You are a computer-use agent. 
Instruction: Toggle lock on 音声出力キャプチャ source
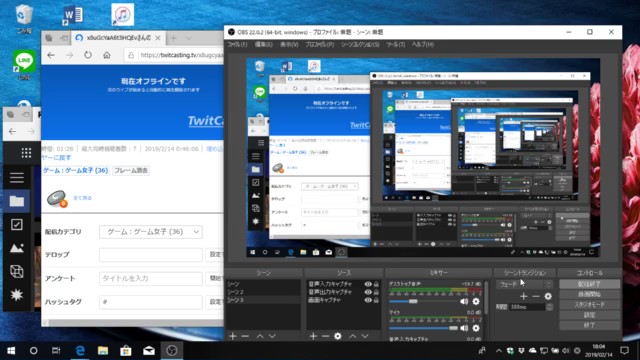[376, 292]
